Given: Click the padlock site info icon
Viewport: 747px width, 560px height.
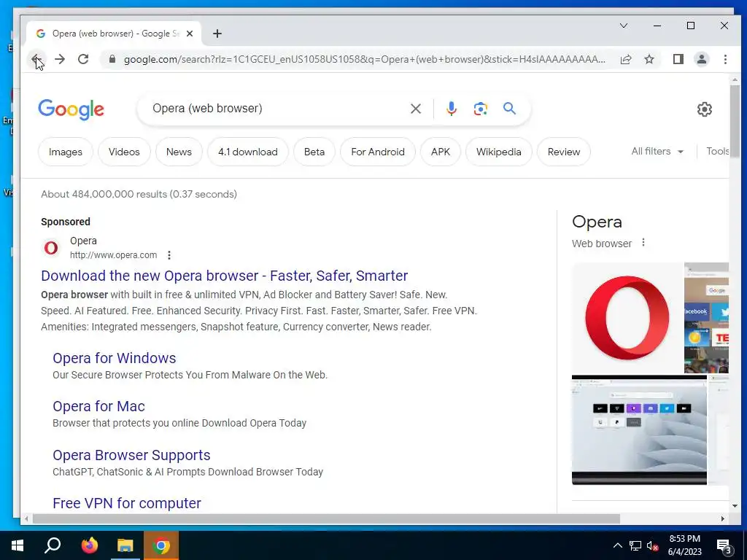Looking at the screenshot, I should coord(112,59).
